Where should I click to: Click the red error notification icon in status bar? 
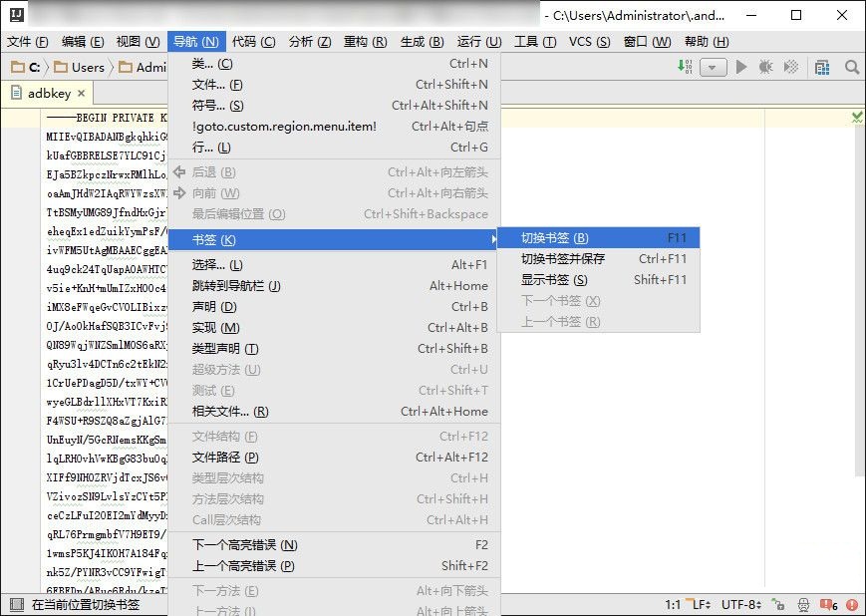click(x=853, y=604)
